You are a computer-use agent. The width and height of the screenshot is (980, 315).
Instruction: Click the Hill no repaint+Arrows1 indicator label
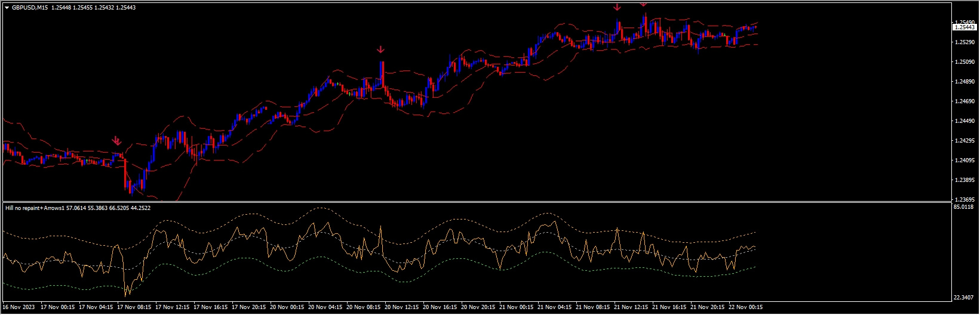(35, 208)
